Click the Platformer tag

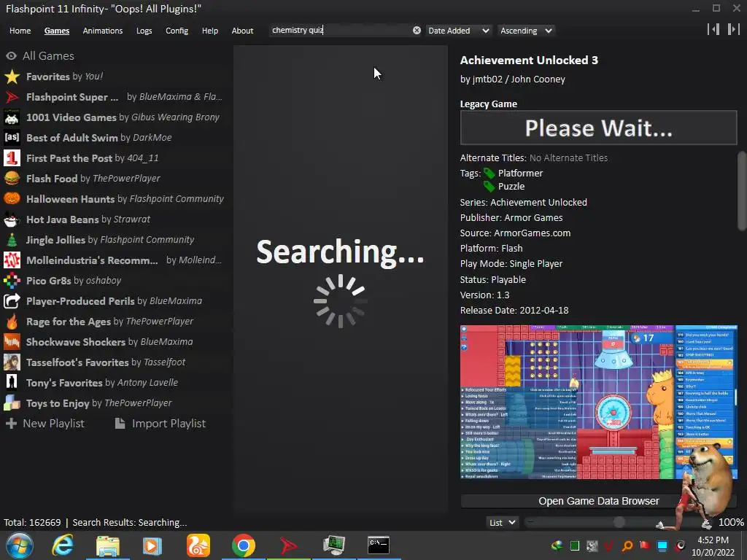point(520,173)
